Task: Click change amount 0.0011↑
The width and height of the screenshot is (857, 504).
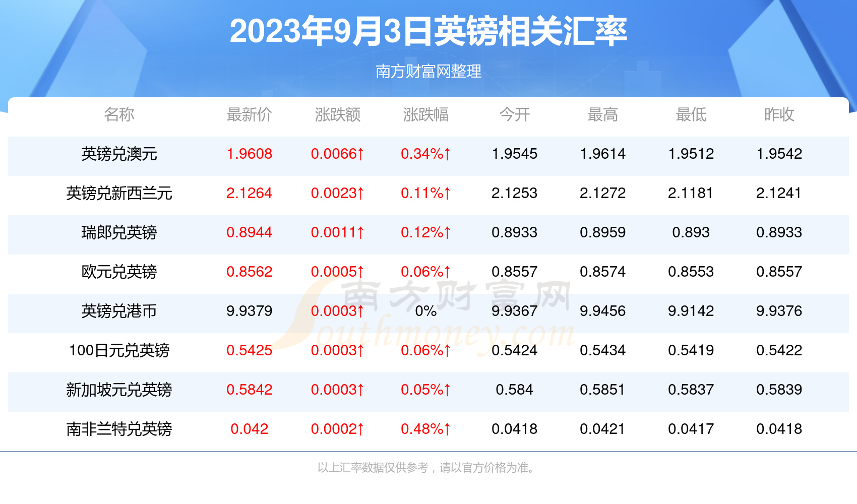Action: pos(337,232)
